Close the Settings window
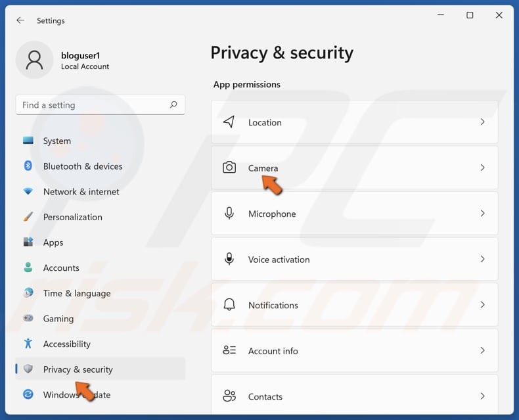 [499, 15]
